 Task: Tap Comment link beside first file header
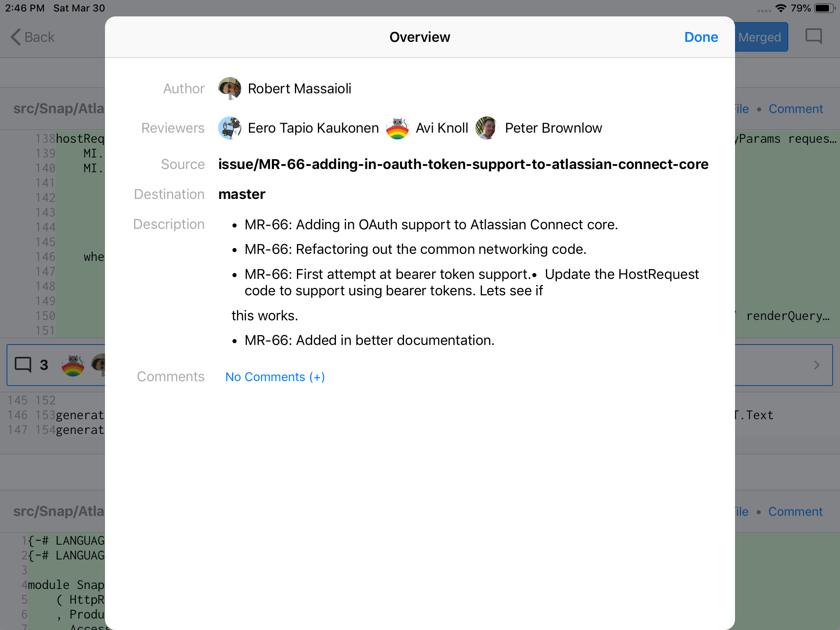coord(796,109)
